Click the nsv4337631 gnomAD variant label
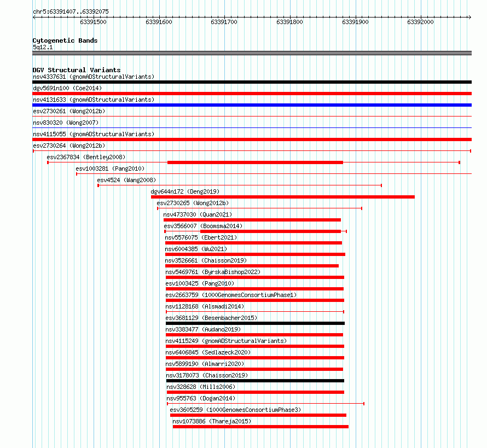The width and height of the screenshot is (487, 448). [x=94, y=77]
